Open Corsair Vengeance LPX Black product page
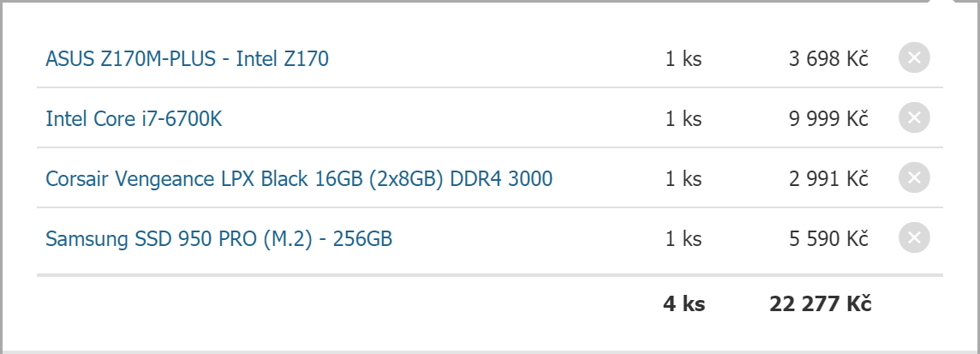 (299, 179)
